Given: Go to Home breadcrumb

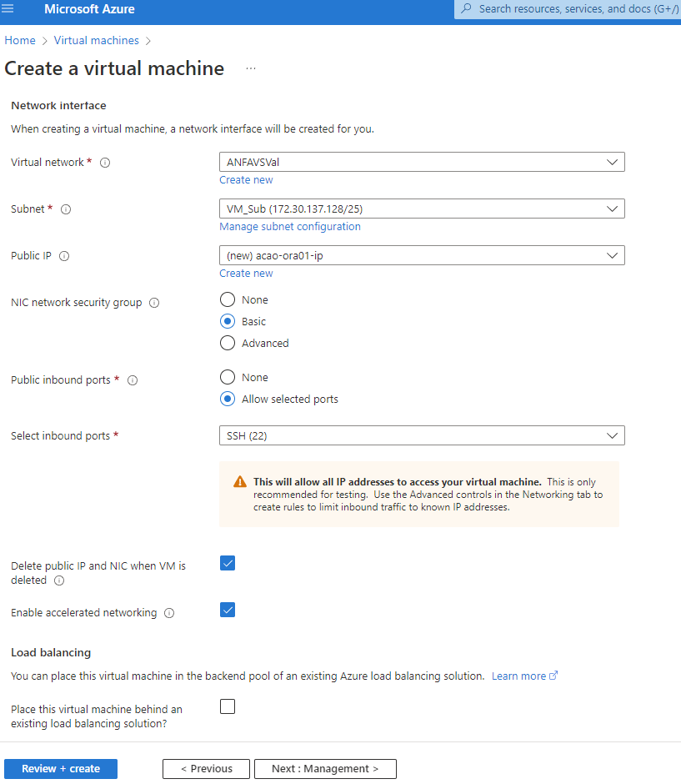Looking at the screenshot, I should (x=20, y=40).
